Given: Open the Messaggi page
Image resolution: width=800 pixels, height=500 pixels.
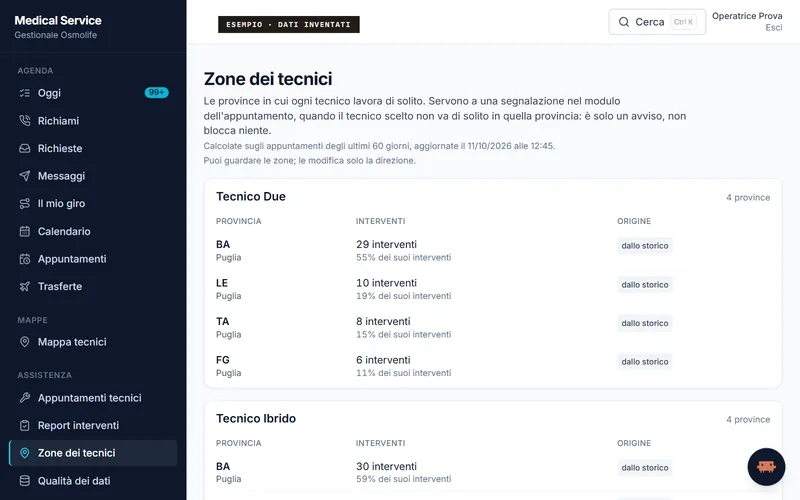Looking at the screenshot, I should (x=93, y=176).
